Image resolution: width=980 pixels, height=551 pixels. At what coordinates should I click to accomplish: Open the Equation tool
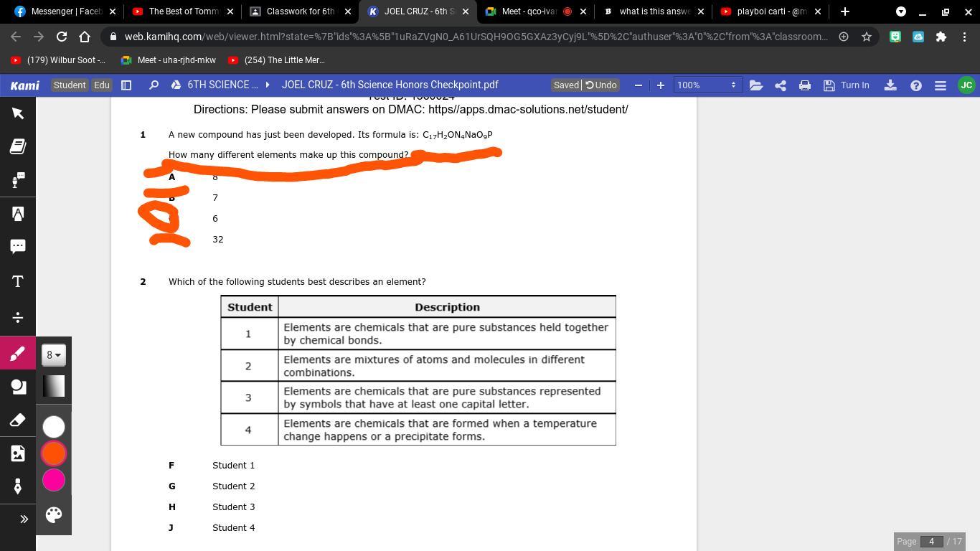tap(18, 317)
